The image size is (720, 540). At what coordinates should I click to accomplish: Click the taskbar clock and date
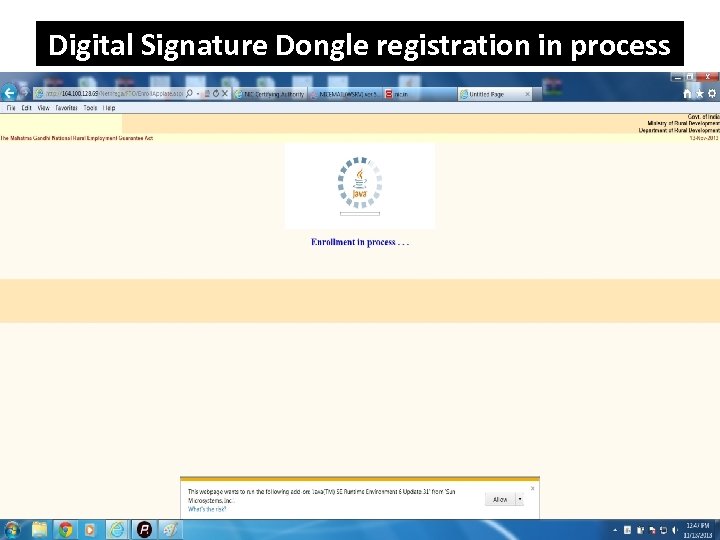click(x=698, y=530)
